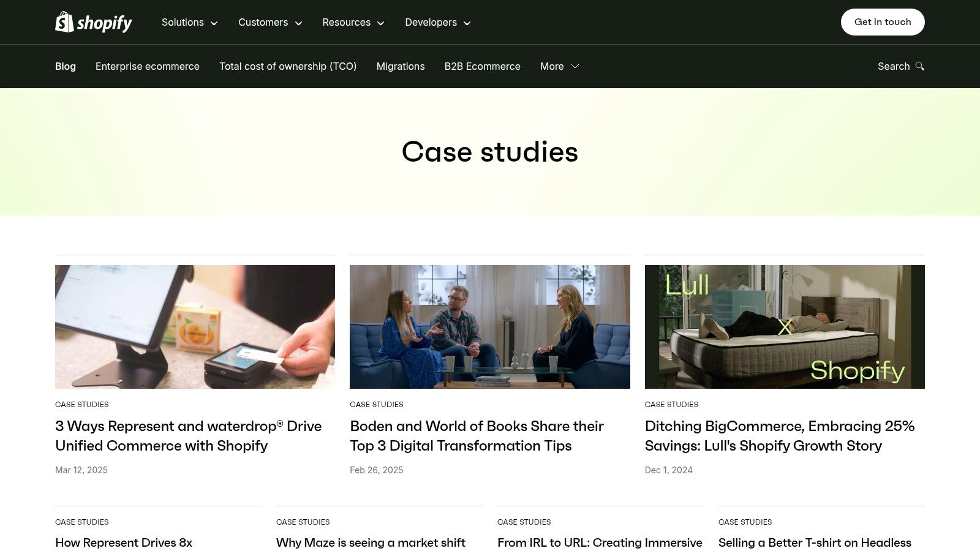This screenshot has width=980, height=551.
Task: Expand the Developers menu chevron
Action: tap(467, 23)
